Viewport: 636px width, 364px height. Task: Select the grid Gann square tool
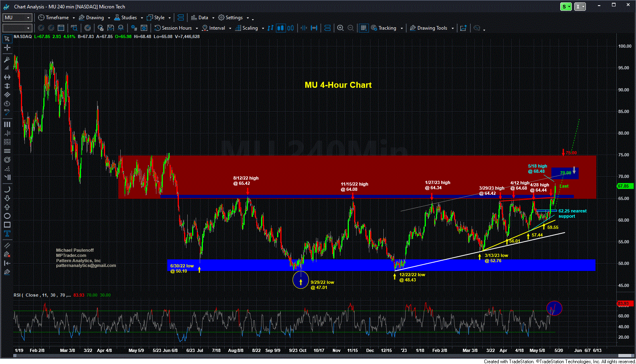pos(7,142)
